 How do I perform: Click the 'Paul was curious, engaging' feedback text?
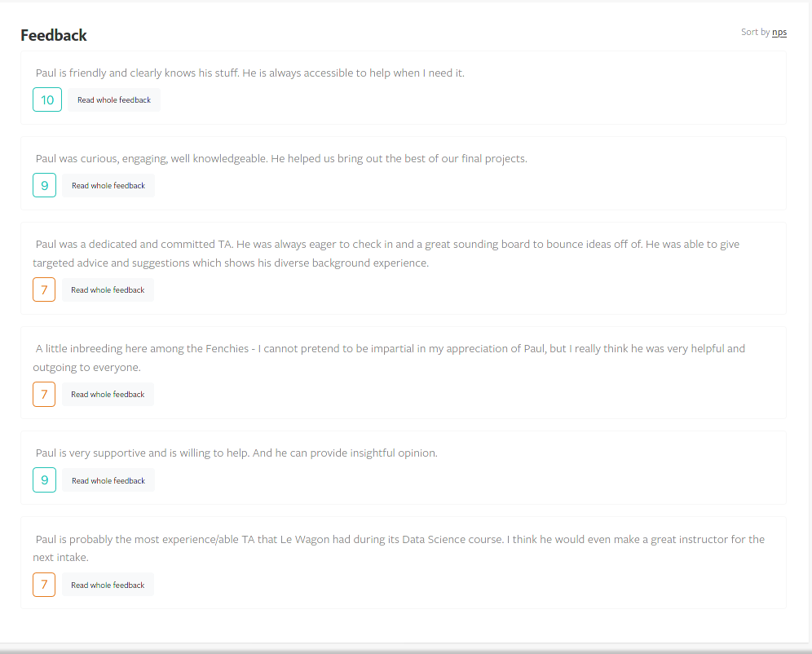281,158
